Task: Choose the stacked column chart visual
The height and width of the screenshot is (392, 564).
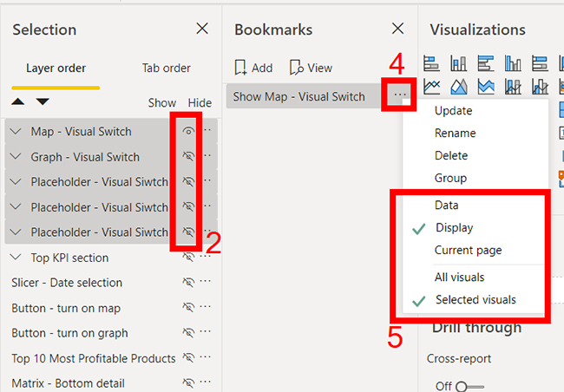Action: pyautogui.click(x=457, y=63)
